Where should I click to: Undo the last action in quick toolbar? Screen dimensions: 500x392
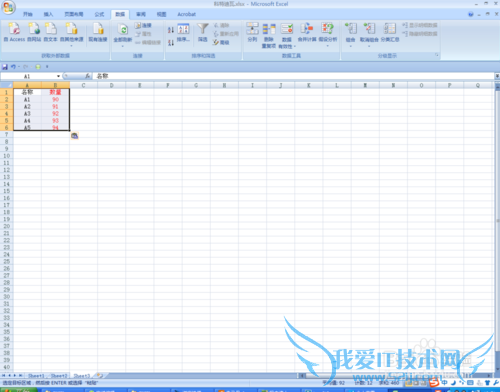(13, 67)
